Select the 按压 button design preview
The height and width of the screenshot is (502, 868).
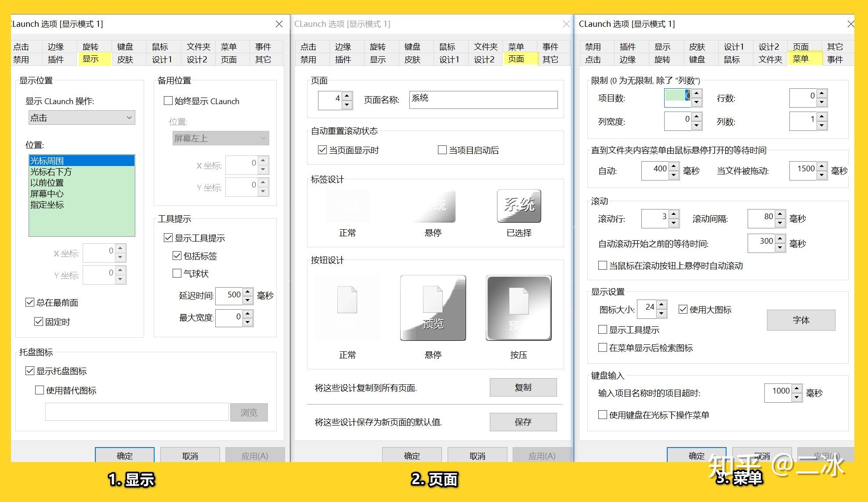518,307
